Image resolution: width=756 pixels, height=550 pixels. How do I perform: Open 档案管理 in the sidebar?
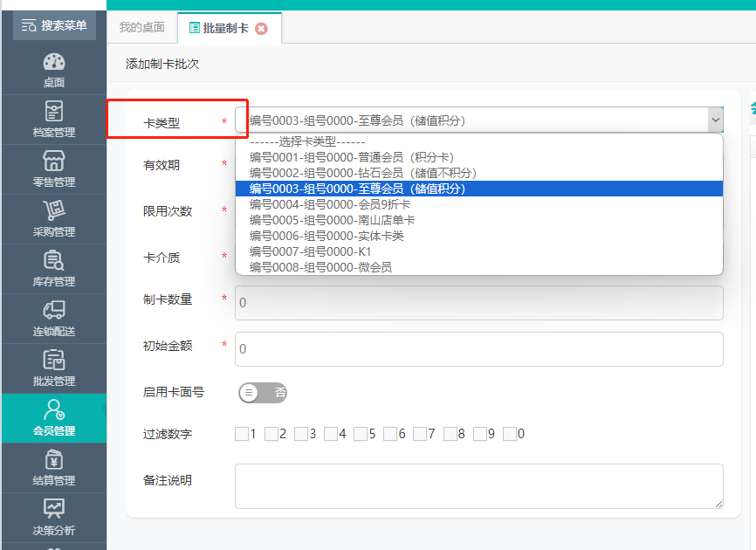pyautogui.click(x=54, y=120)
